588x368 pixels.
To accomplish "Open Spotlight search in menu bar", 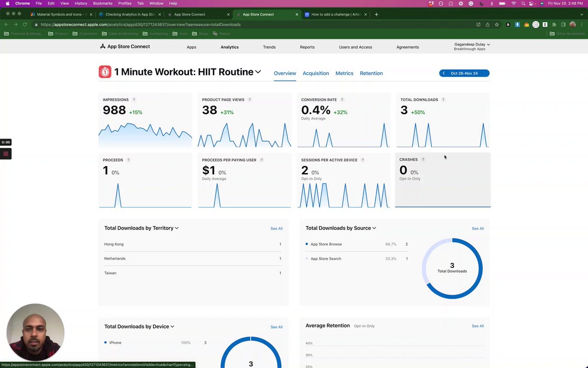I will pos(523,3).
